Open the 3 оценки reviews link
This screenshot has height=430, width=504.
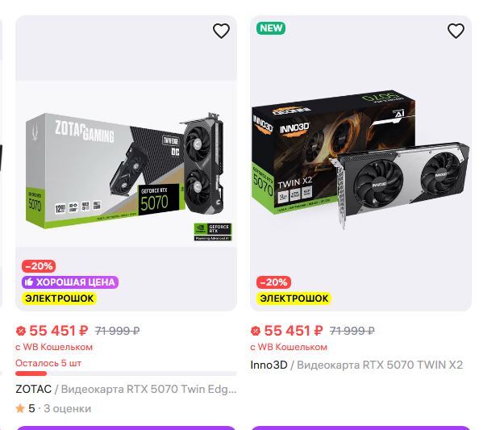pos(67,409)
